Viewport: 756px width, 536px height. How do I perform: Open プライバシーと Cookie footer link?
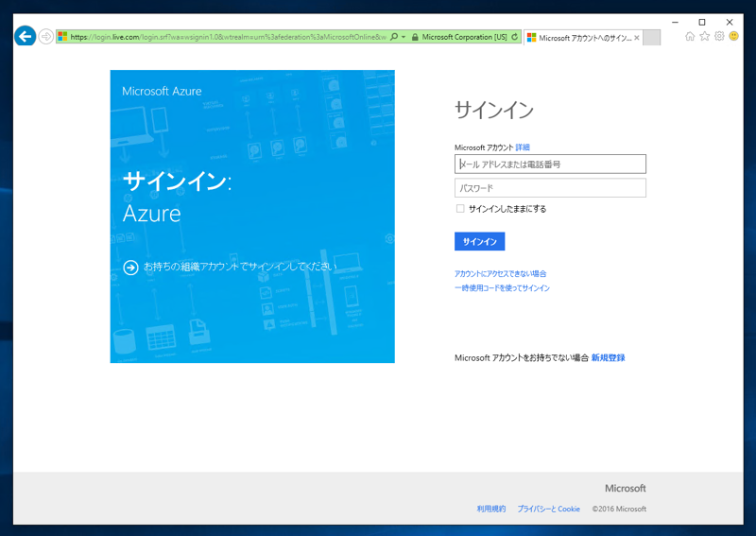coord(549,509)
